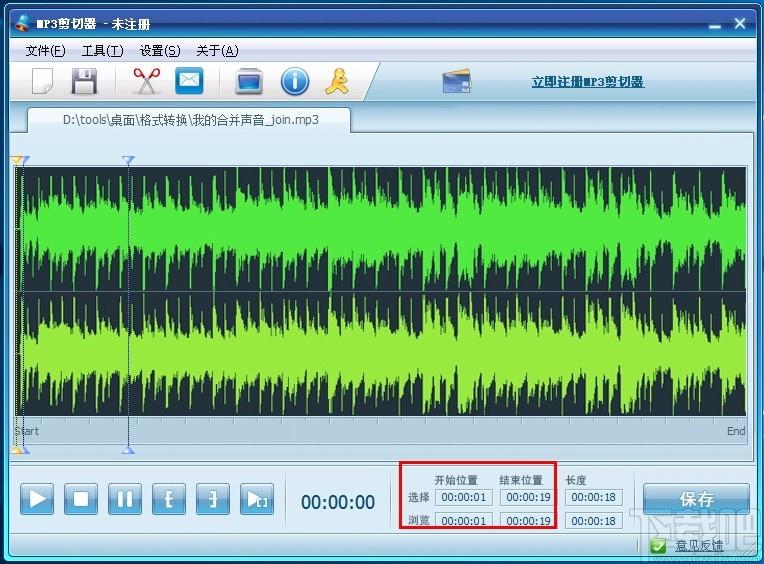Image resolution: width=764 pixels, height=564 pixels.
Task: Click the 浏览 end position field
Action: [528, 521]
